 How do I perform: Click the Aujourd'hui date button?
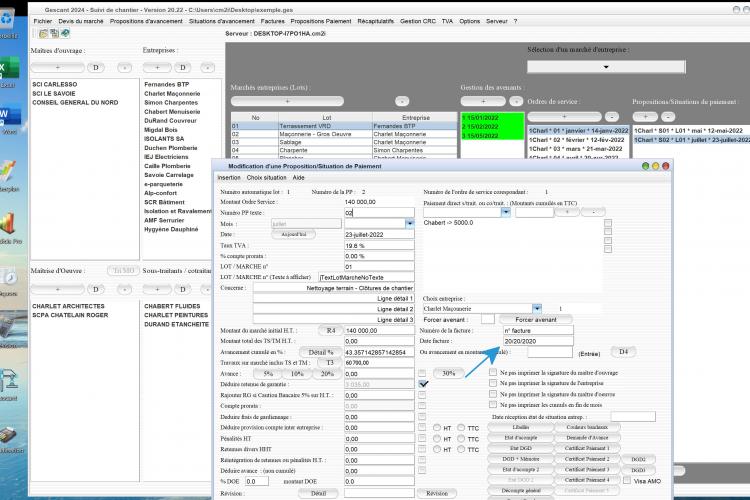293,234
